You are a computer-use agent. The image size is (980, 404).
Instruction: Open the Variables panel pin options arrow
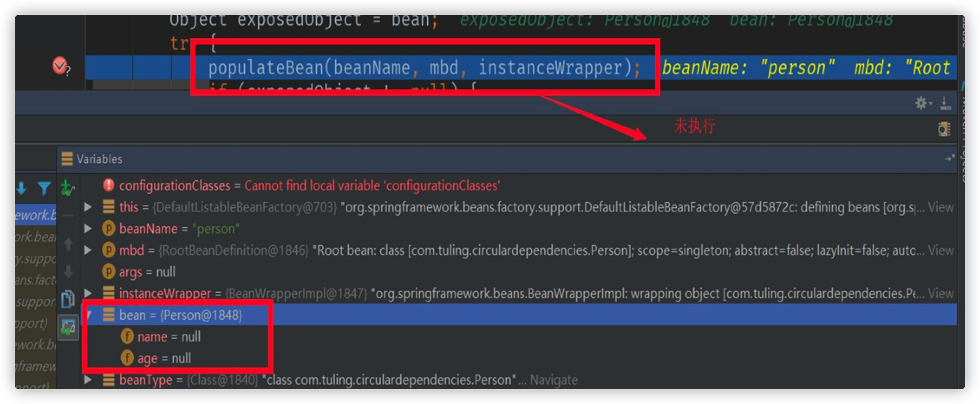pos(950,158)
